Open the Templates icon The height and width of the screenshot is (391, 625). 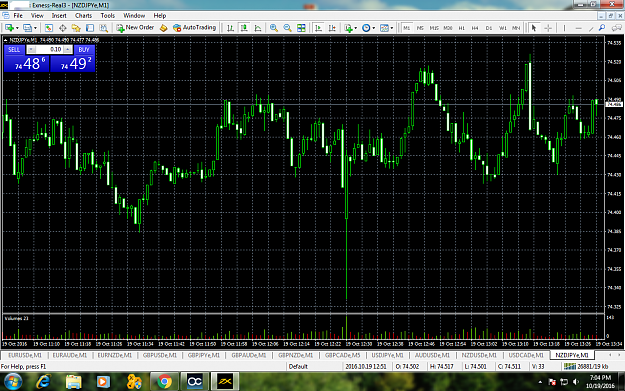click(384, 28)
